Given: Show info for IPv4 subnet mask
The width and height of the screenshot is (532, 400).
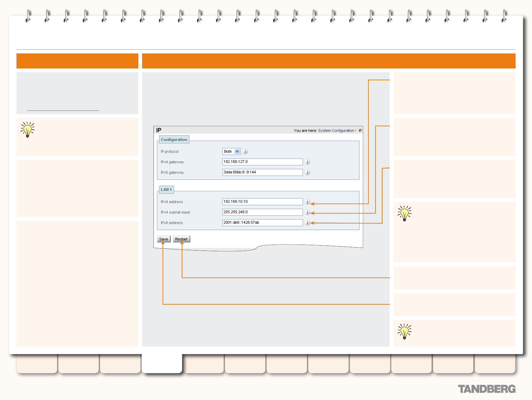Looking at the screenshot, I should (x=307, y=212).
